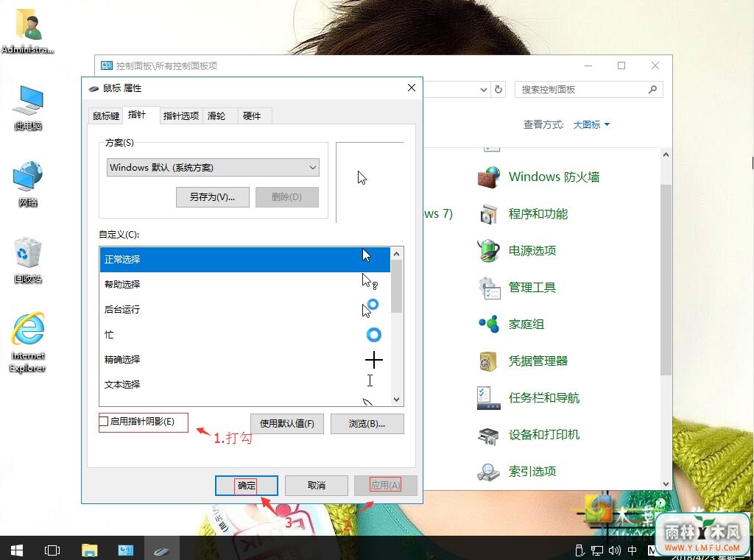The image size is (754, 560).
Task: Click the 中 input method indicator in the tray
Action: point(632,550)
